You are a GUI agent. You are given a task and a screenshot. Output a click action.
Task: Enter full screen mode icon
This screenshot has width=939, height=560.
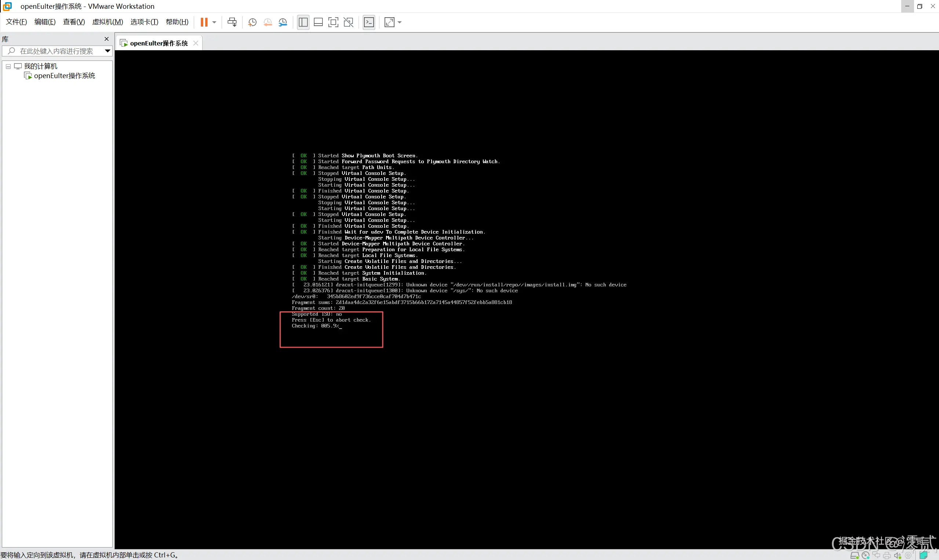(x=333, y=22)
